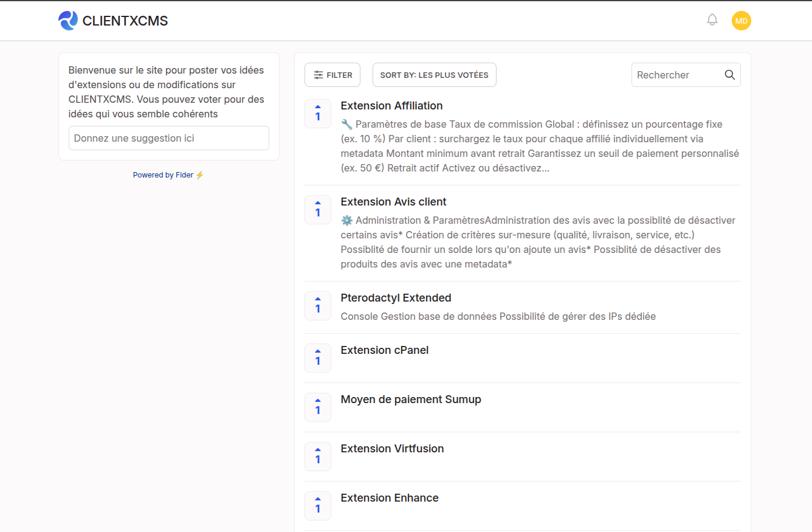Viewport: 812px width, 532px height.
Task: Open the Filter options
Action: pos(332,75)
